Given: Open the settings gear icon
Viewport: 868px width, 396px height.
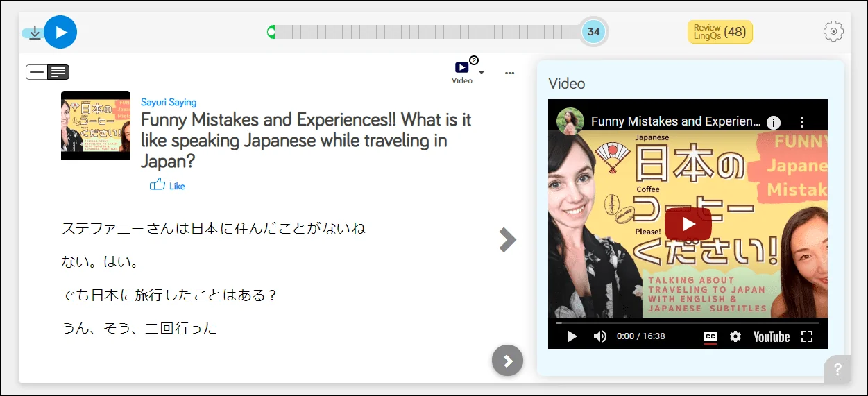Looking at the screenshot, I should coord(833,31).
